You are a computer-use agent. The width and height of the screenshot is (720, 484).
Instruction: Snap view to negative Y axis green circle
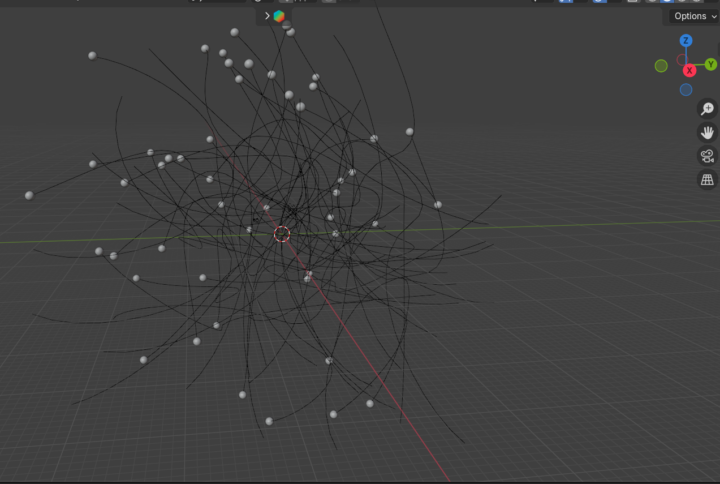coord(661,66)
